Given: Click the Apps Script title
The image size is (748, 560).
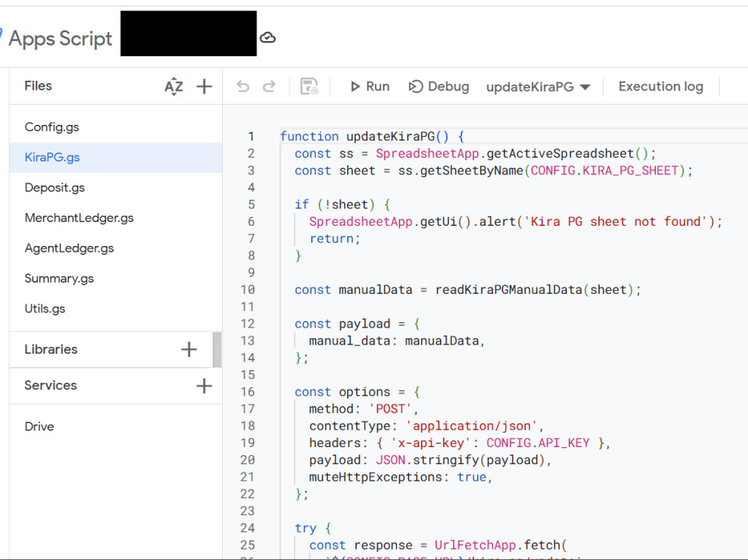Looking at the screenshot, I should pos(60,38).
